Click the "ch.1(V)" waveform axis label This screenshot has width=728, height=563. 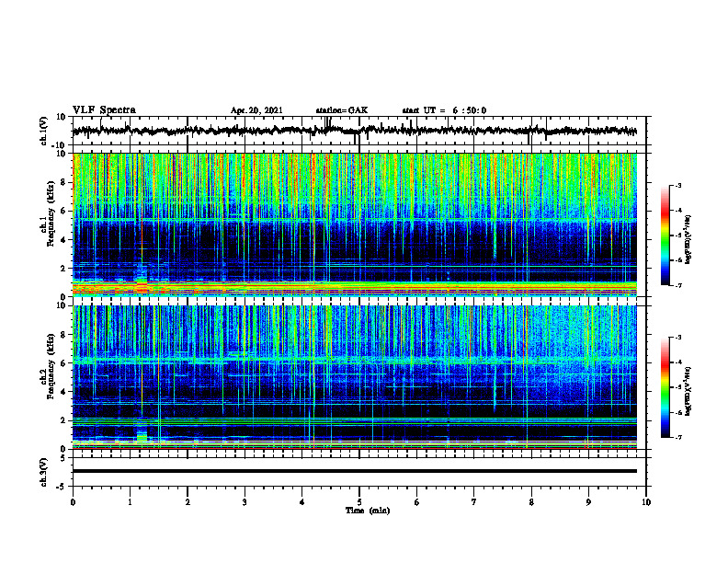44,131
